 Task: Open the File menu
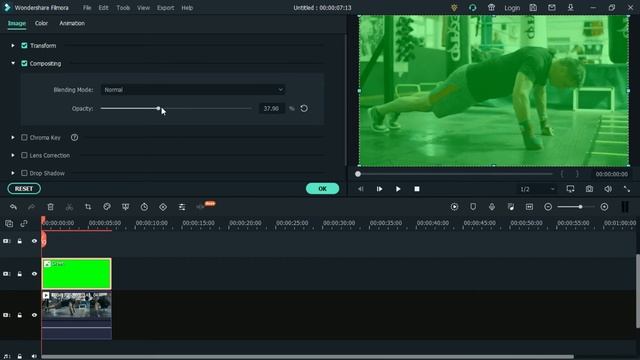click(87, 8)
